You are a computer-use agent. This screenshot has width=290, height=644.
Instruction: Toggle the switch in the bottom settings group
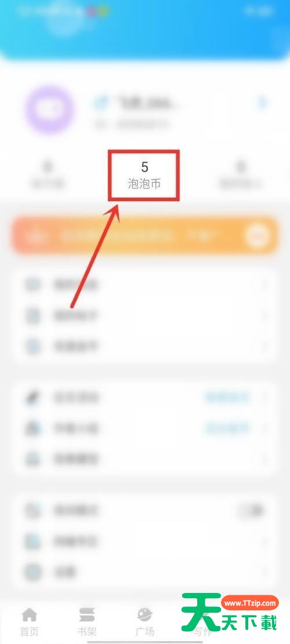tap(251, 511)
